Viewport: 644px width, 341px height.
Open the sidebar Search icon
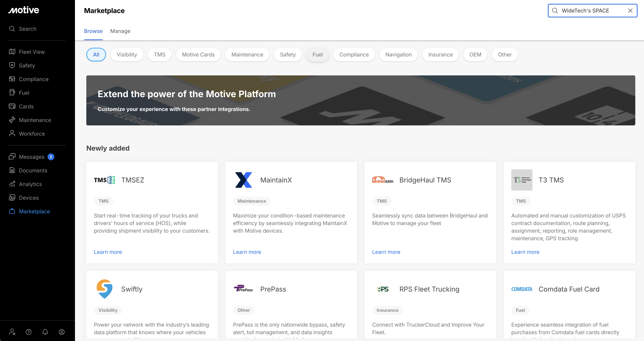12,29
